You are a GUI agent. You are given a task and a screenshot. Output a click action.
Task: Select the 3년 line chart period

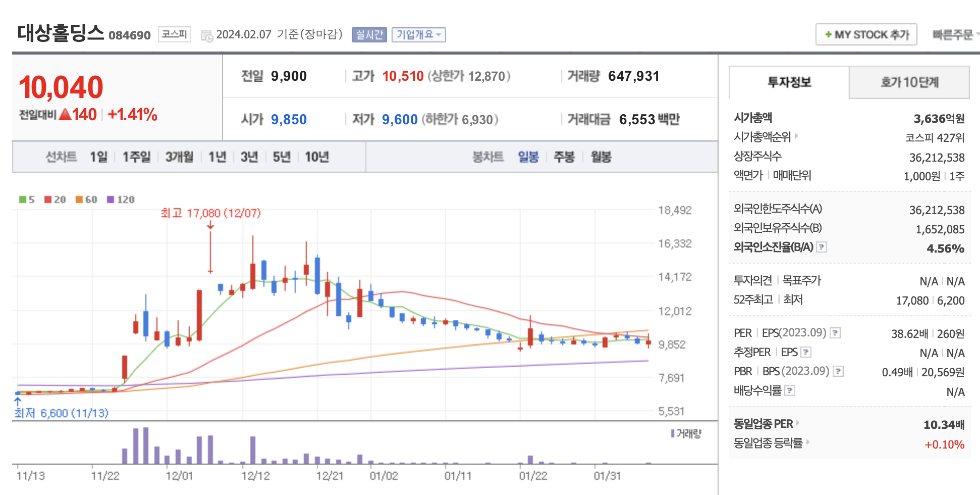click(249, 157)
